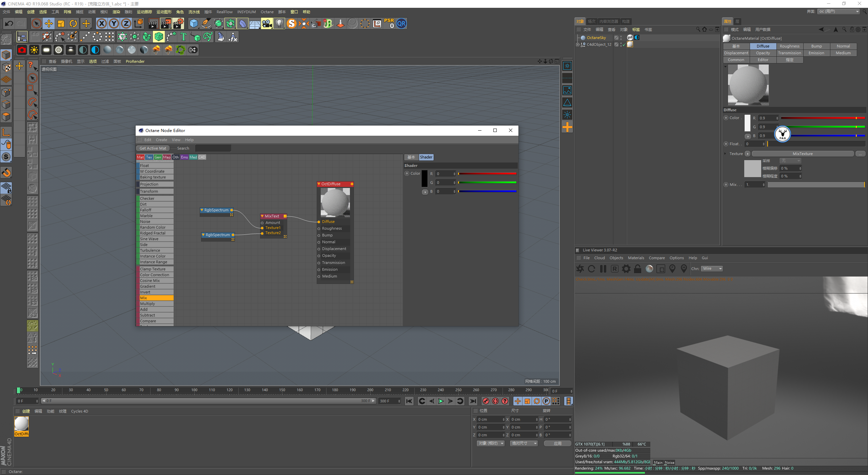This screenshot has height=475, width=868.
Task: Open the absolute size coordinate dropdown
Action: 524,443
